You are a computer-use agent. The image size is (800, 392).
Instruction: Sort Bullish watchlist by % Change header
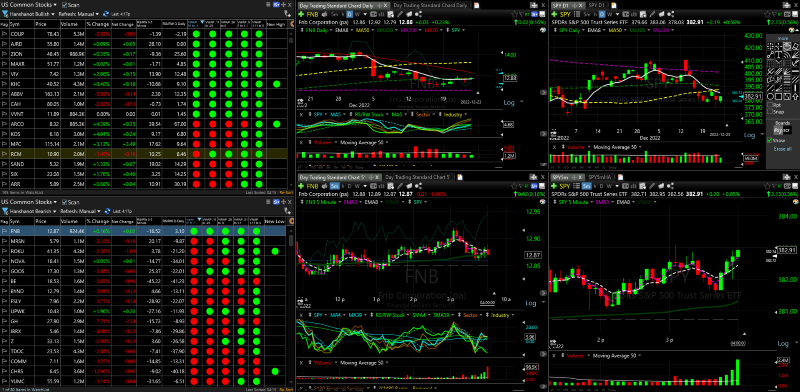tap(97, 24)
